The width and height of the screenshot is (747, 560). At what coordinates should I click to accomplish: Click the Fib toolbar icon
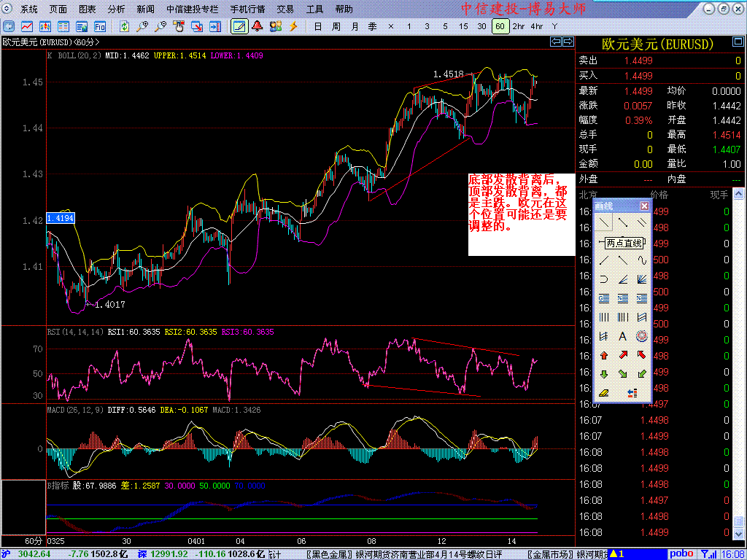(x=100, y=27)
